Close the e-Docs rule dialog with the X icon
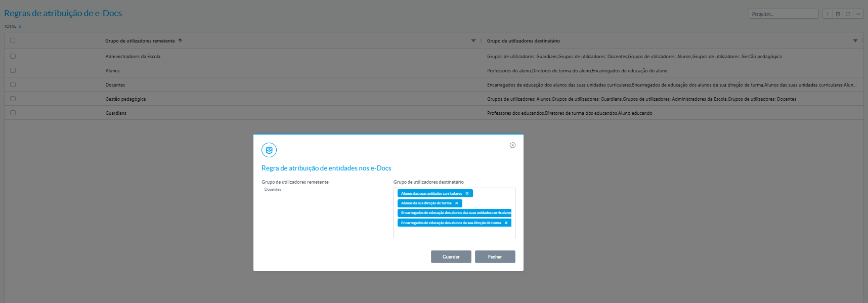Screen dimensions: 868x303 (512, 145)
